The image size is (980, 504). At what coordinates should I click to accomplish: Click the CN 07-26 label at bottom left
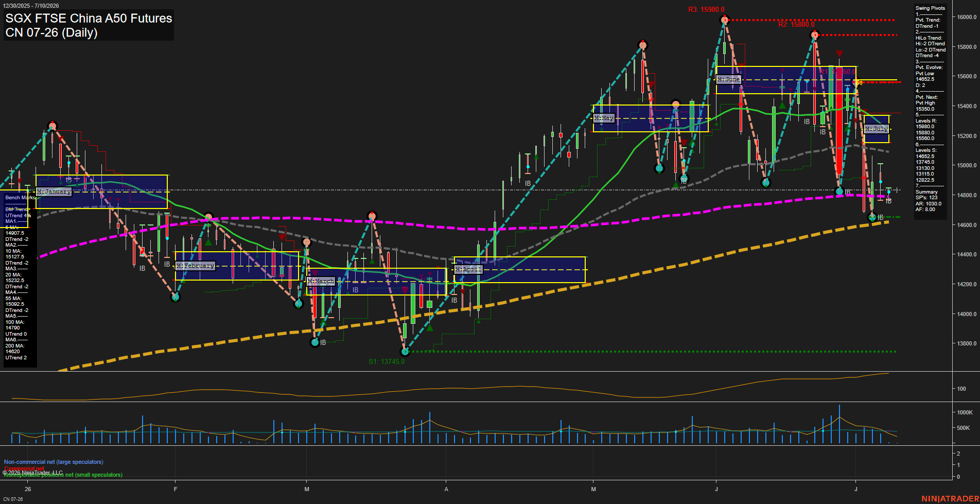(13, 499)
